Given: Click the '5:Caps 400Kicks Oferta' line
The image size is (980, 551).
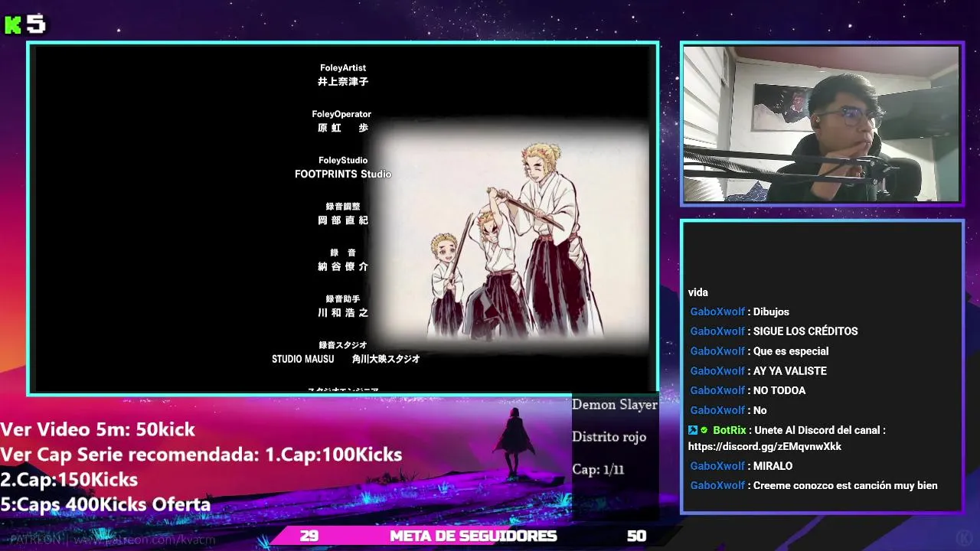Looking at the screenshot, I should pyautogui.click(x=106, y=505).
